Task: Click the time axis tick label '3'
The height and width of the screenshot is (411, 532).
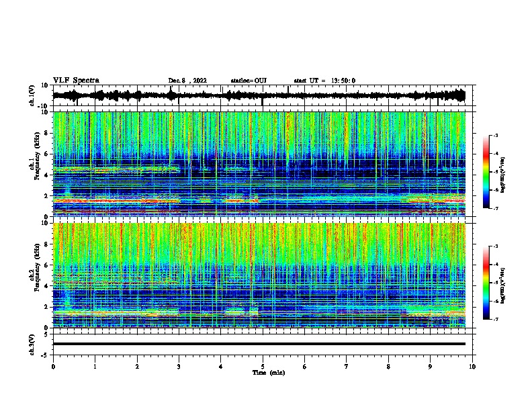Action: tap(179, 367)
